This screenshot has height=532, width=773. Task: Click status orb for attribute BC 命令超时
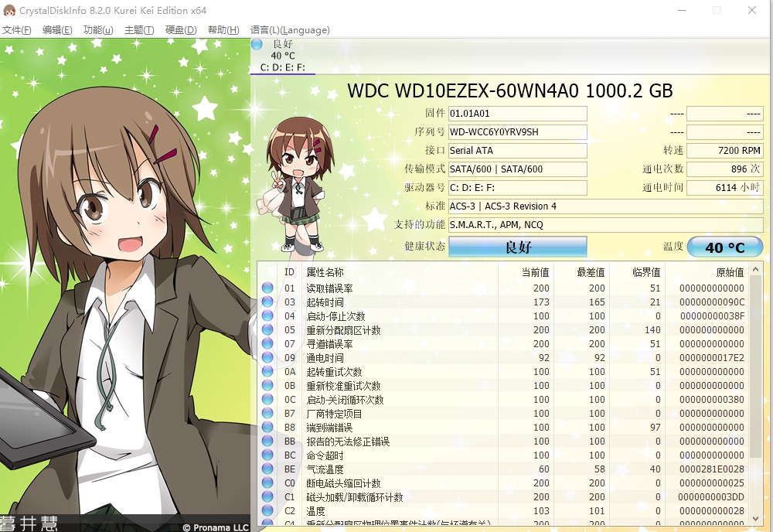(267, 455)
